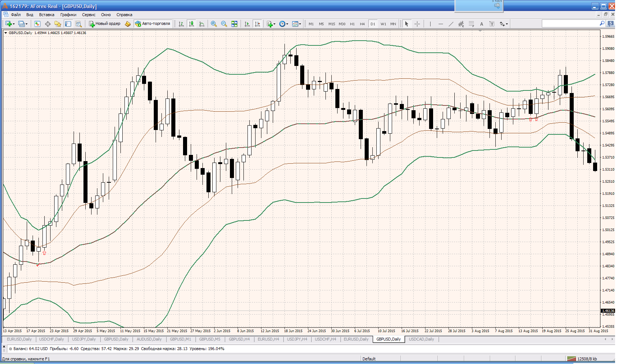This screenshot has width=618, height=364.
Task: Click the search magnifier icon
Action: tap(602, 23)
